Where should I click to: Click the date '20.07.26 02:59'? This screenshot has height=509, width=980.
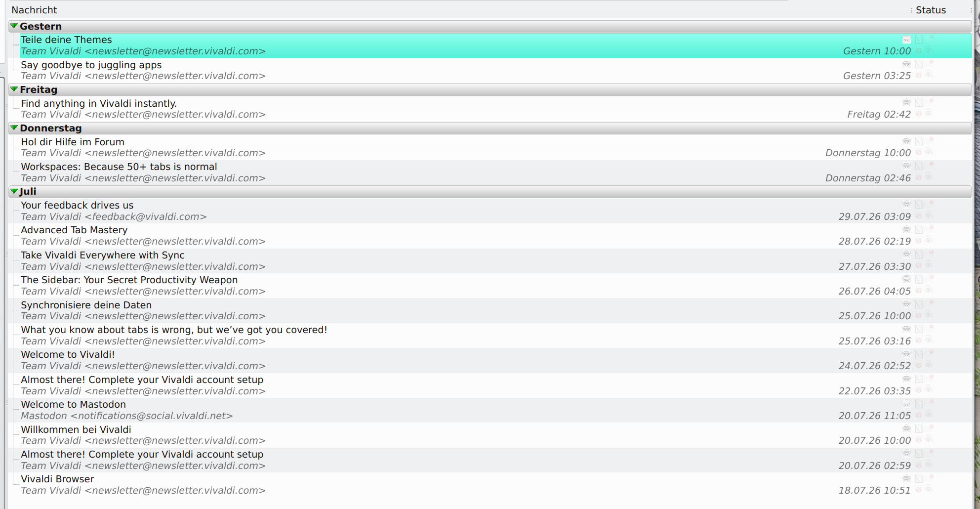point(874,466)
